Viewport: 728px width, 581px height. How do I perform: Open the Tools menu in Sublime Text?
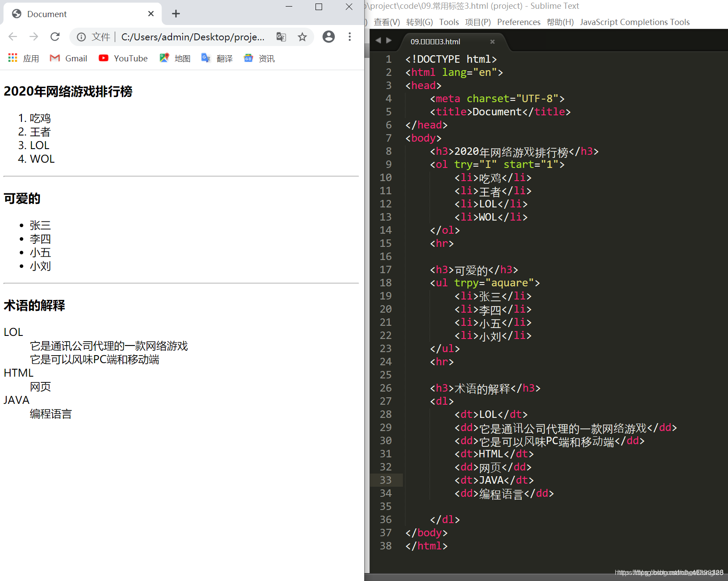[x=449, y=22]
